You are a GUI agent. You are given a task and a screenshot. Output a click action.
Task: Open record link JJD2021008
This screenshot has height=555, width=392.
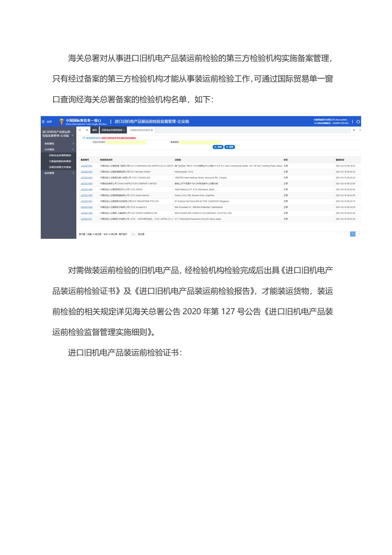coord(86,213)
